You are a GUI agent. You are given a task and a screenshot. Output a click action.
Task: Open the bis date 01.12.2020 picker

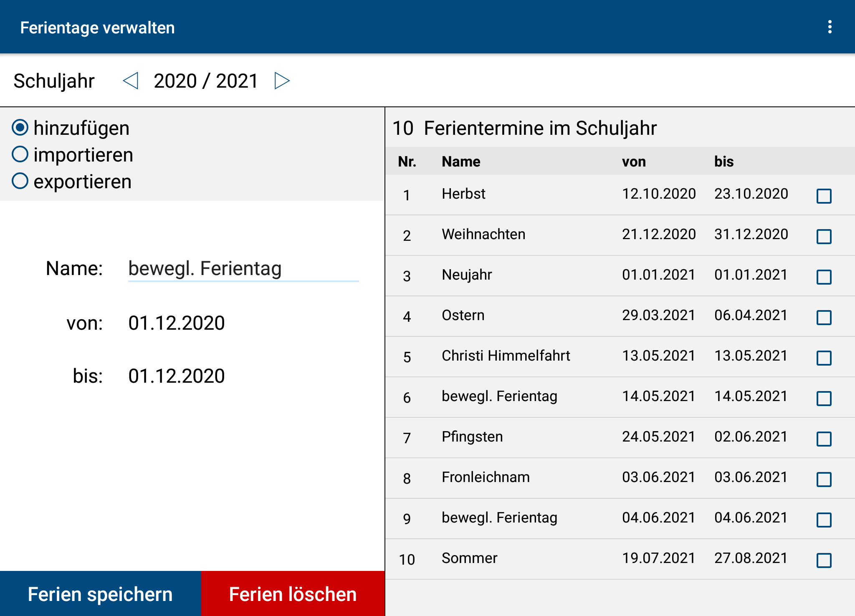click(177, 376)
